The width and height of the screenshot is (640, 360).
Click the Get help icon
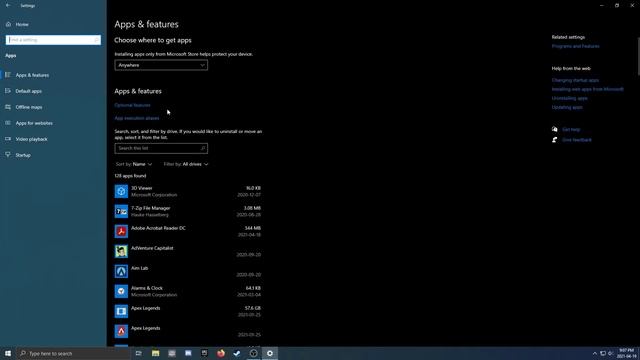555,129
